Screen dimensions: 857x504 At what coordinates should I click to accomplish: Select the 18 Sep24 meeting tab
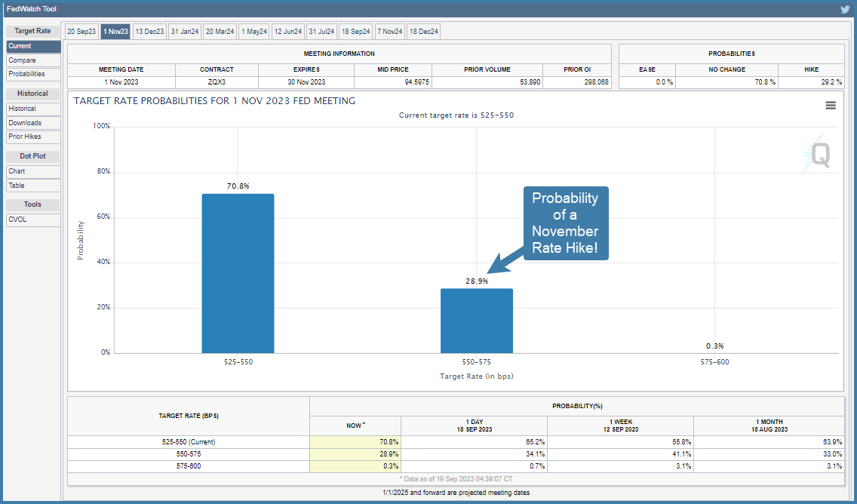point(356,32)
